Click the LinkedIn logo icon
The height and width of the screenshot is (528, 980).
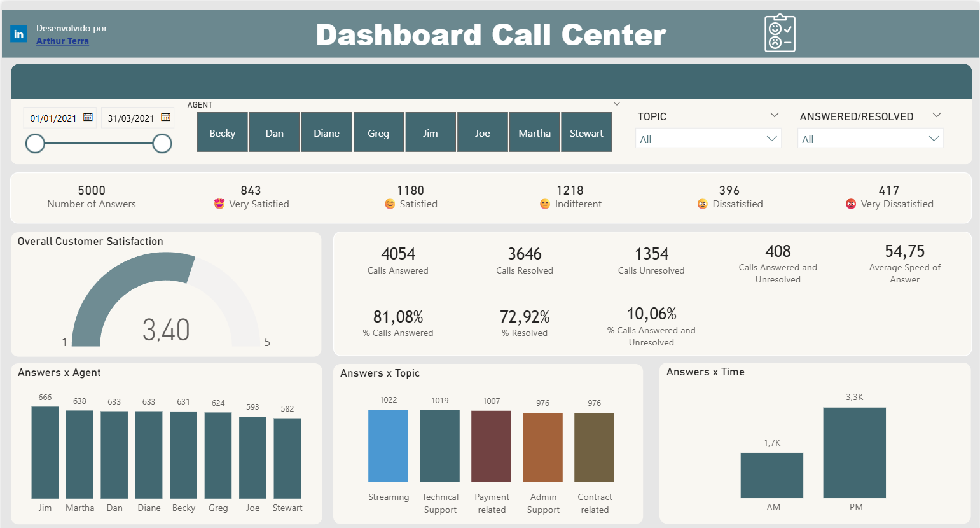point(18,34)
